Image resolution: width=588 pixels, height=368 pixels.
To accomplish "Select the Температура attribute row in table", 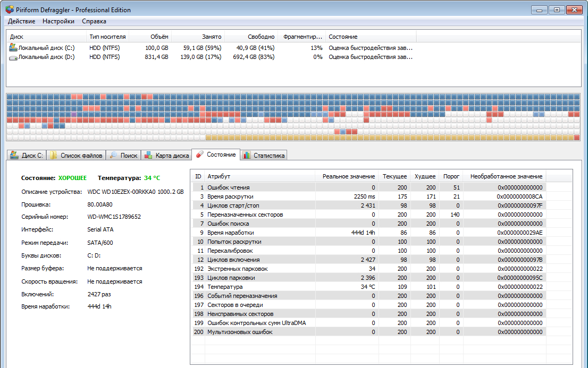I will 369,287.
